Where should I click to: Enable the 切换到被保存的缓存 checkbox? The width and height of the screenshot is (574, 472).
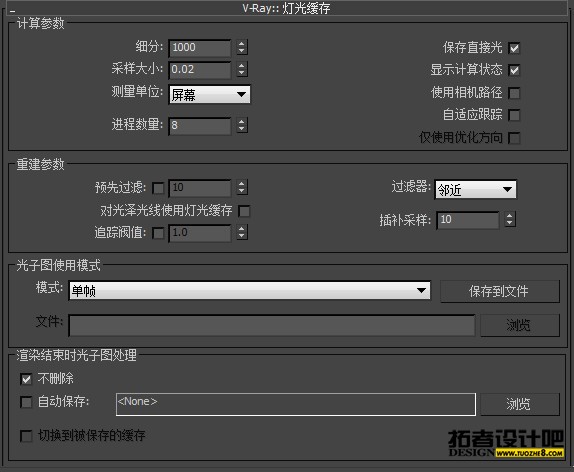point(26,436)
